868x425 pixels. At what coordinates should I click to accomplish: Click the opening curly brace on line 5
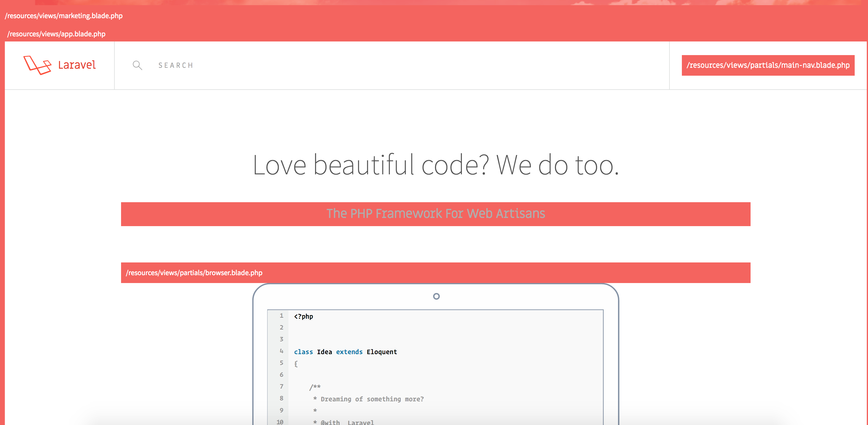(296, 364)
